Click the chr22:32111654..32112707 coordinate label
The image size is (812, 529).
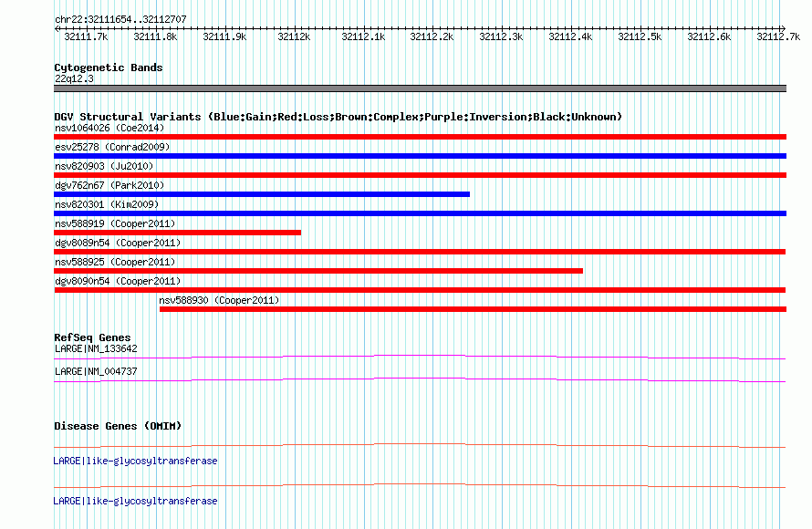120,19
